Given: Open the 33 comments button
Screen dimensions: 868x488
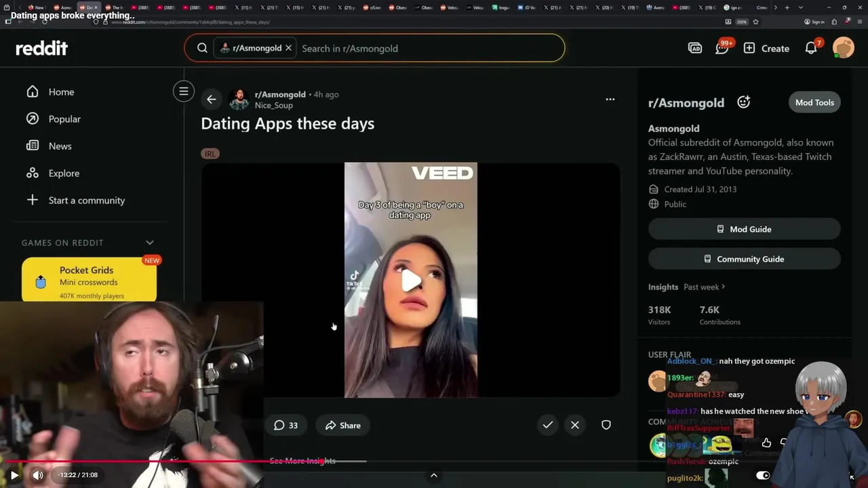Looking at the screenshot, I should 286,425.
